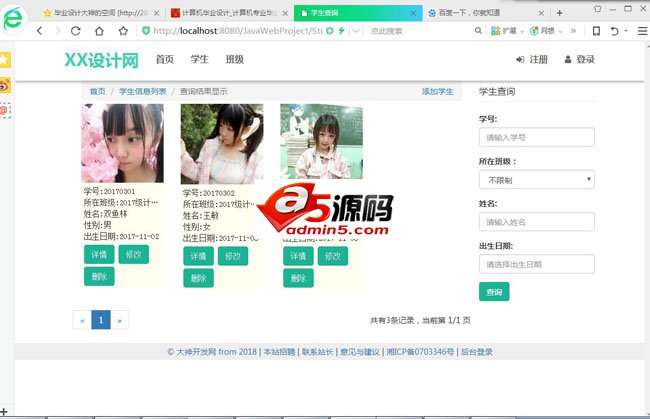The image size is (650, 419).
Task: Click the lightning speed mode icon
Action: 341,31
